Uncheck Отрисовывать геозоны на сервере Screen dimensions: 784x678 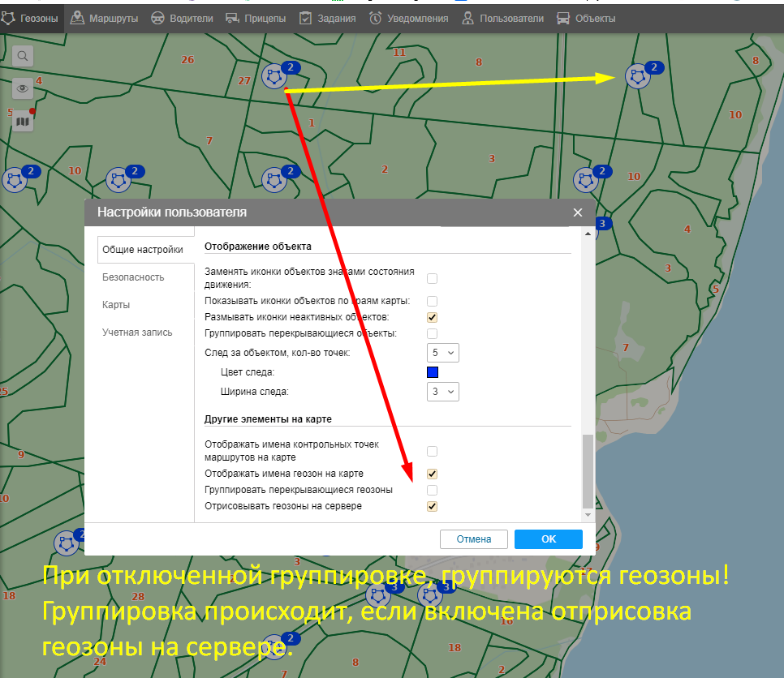pos(433,506)
